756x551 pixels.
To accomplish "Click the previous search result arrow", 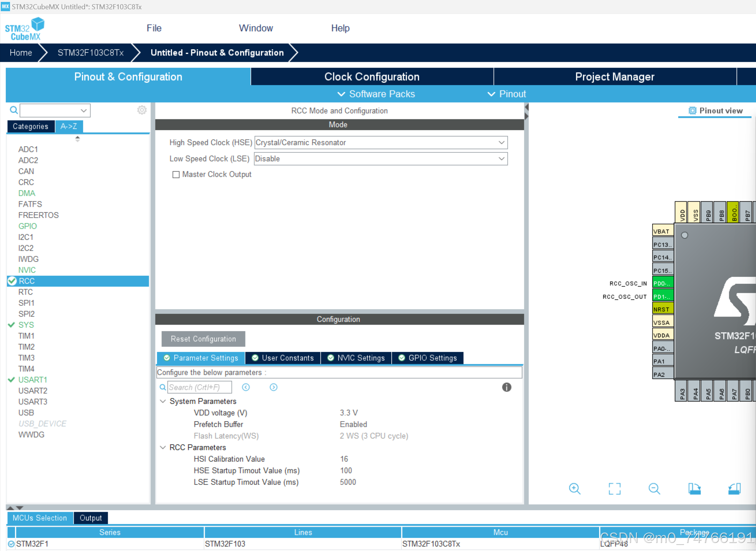I will pyautogui.click(x=246, y=387).
